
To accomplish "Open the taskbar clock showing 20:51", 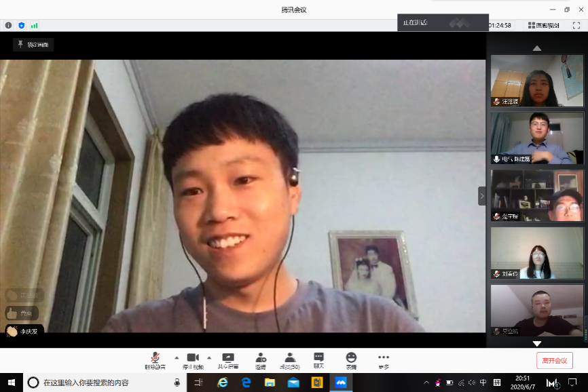I will coord(522,383).
